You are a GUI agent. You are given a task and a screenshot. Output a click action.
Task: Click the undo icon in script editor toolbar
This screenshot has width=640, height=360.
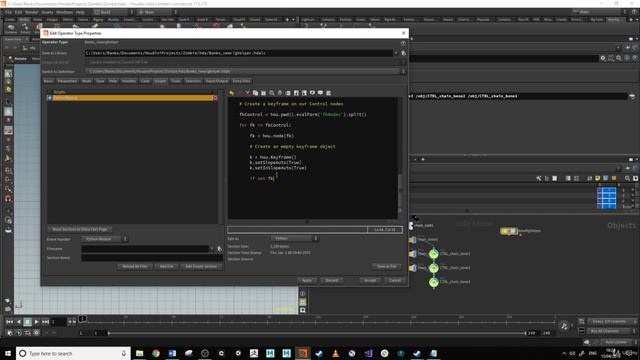(231, 93)
